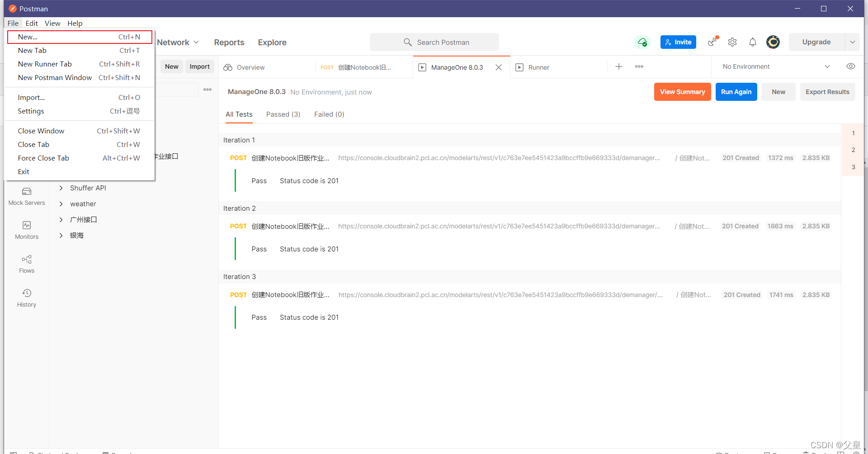Click the View Summary button
This screenshot has height=454, width=868.
pos(682,92)
